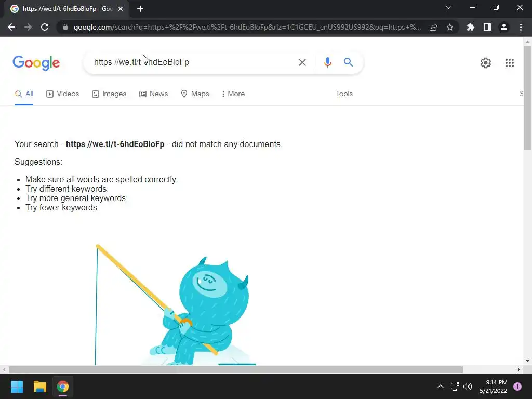Switch to the Images results tab
532x399 pixels.
tap(109, 94)
